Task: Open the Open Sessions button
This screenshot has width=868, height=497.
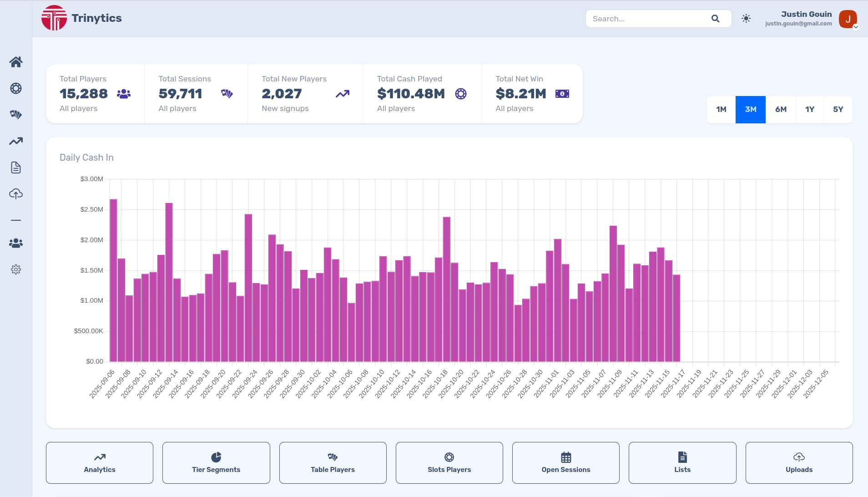Action: coord(566,463)
